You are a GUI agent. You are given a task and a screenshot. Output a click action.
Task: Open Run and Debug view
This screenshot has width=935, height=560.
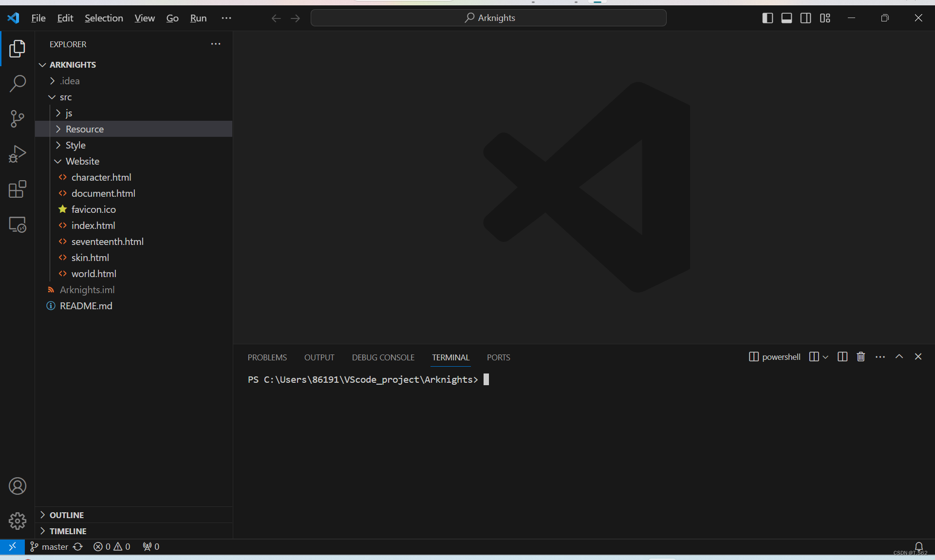(x=18, y=154)
